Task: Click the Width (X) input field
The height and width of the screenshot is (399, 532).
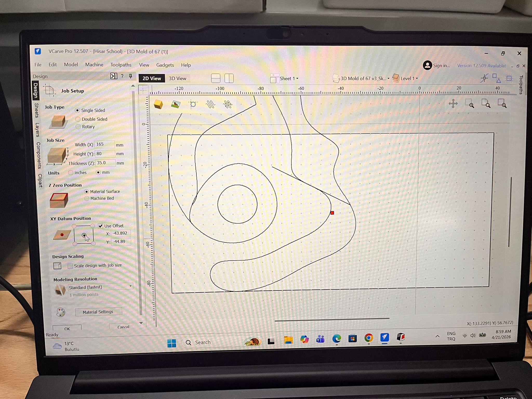Action: (105, 144)
